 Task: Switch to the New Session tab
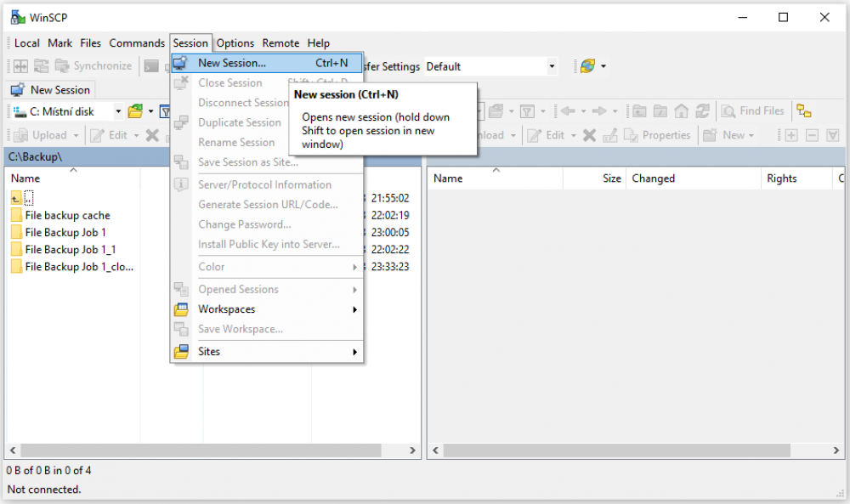[x=52, y=89]
